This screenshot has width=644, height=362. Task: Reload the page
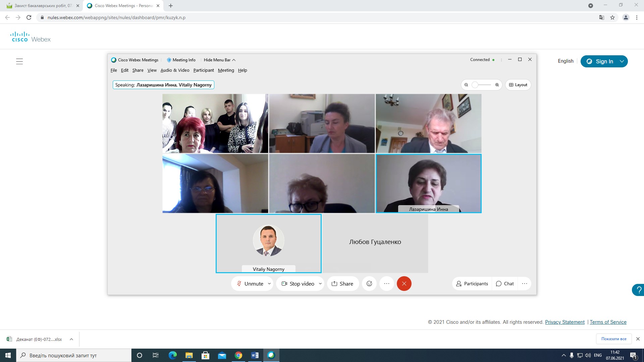[x=29, y=17]
